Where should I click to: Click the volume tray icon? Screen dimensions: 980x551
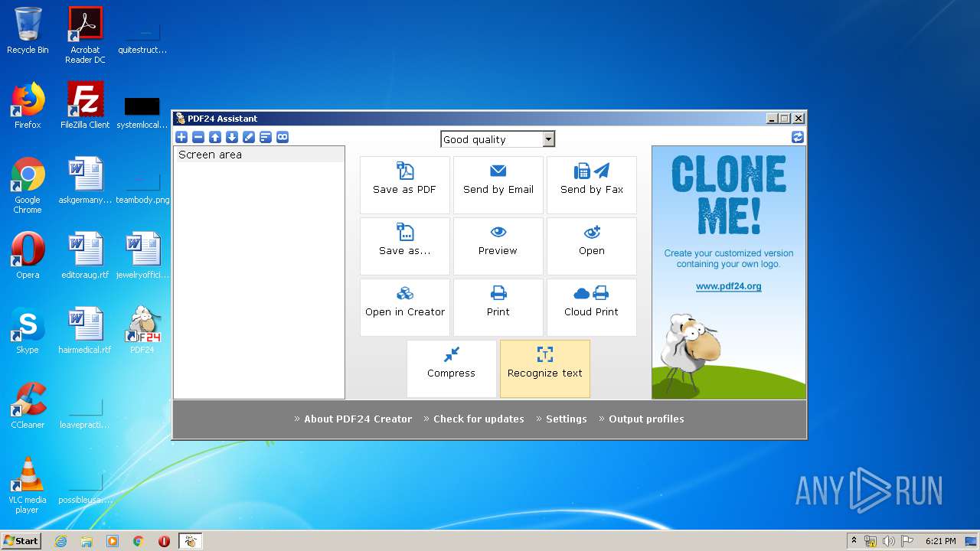pos(889,541)
